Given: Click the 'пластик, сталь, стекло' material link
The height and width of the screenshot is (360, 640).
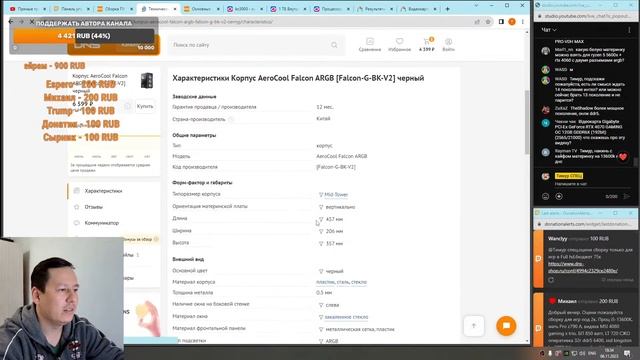Looking at the screenshot, I should (341, 282).
